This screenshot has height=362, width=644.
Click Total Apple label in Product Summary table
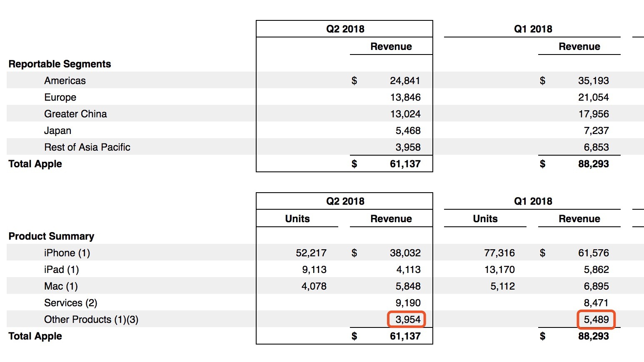coord(35,336)
